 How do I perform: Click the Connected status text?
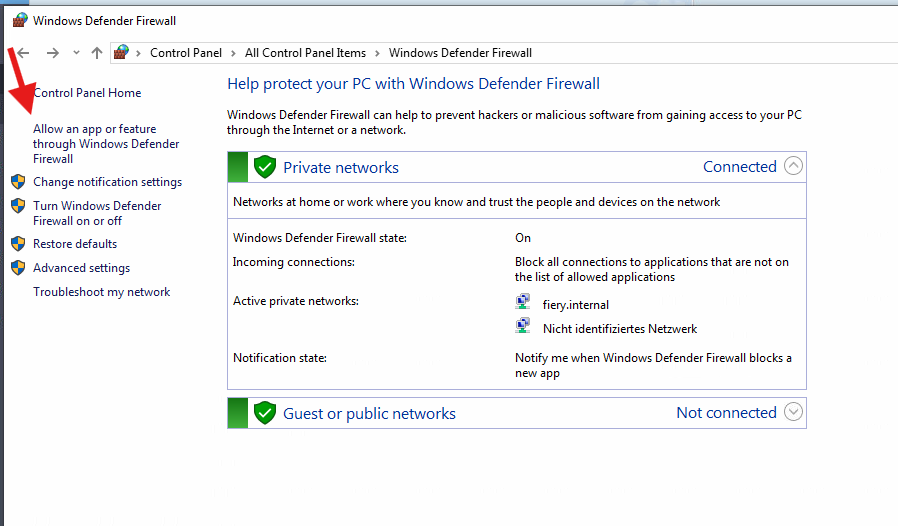739,167
